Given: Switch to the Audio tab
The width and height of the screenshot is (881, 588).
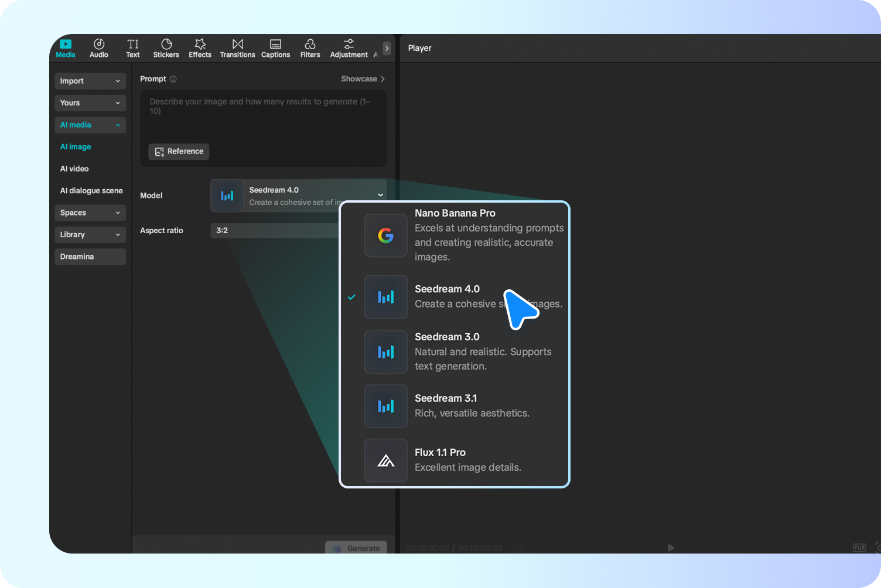Looking at the screenshot, I should [99, 49].
